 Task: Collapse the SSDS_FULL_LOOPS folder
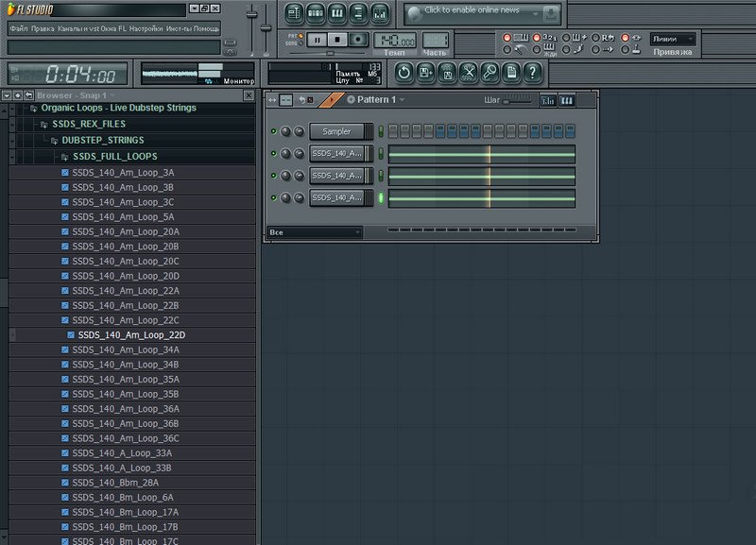(115, 156)
